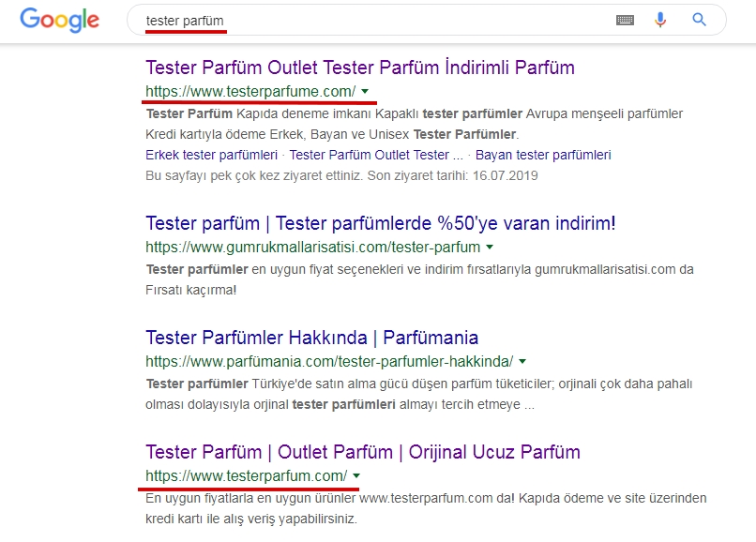Open the 'Erkek tester parfümleri' sitelink
Screen dimensions: 756x542
point(211,155)
